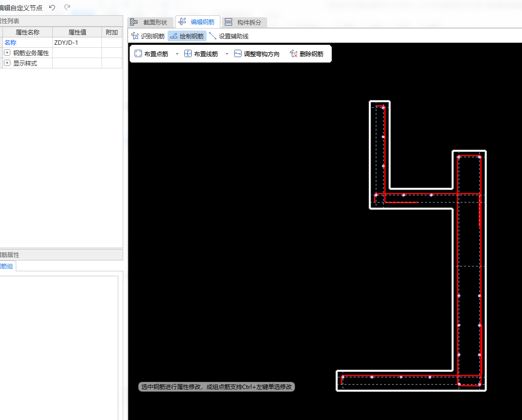This screenshot has height=420, width=522.
Task: Click the 编辑自定义节点 window title
Action: tap(21, 8)
